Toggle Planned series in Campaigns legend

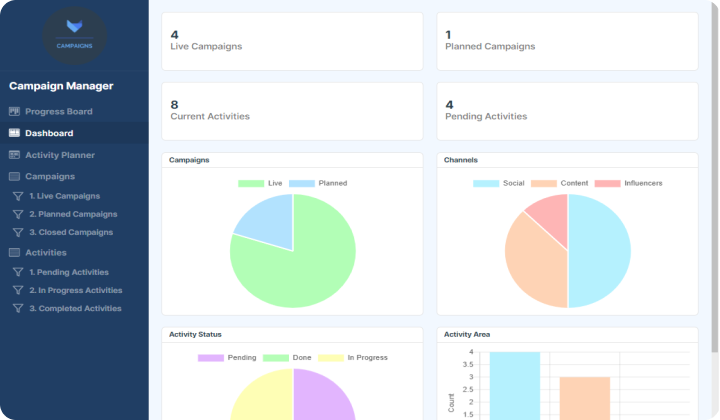pos(318,183)
